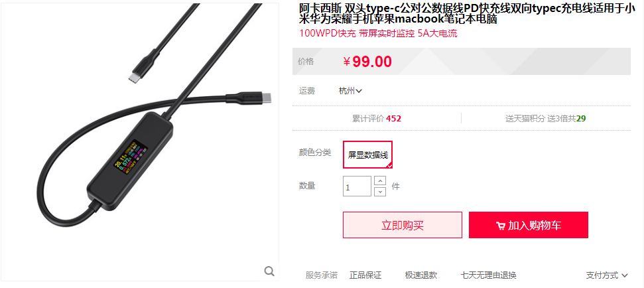The height and width of the screenshot is (288, 644).
Task: Click the magnifier icon on product image
Action: [269, 271]
